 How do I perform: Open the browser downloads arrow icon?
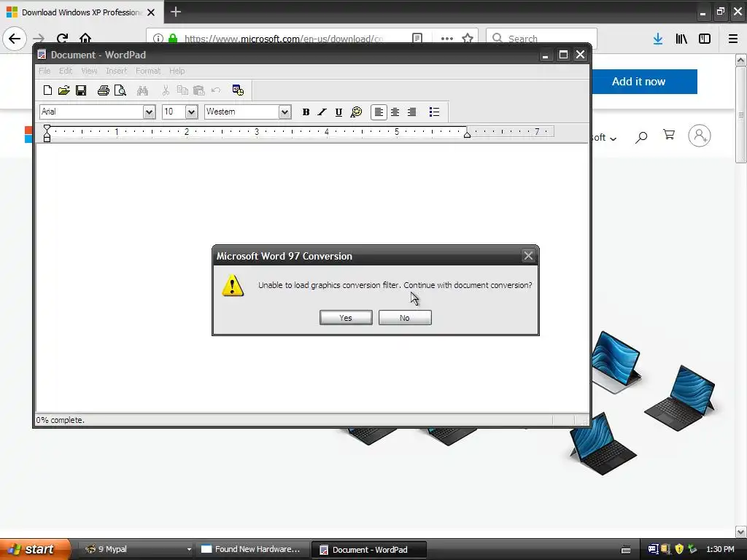point(658,39)
